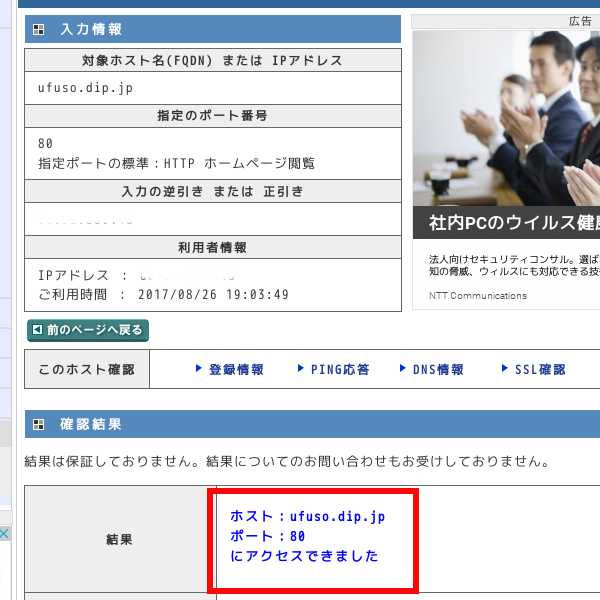600x600 pixels.
Task: Click the triangle arrow before SSL確認
Action: pos(505,369)
